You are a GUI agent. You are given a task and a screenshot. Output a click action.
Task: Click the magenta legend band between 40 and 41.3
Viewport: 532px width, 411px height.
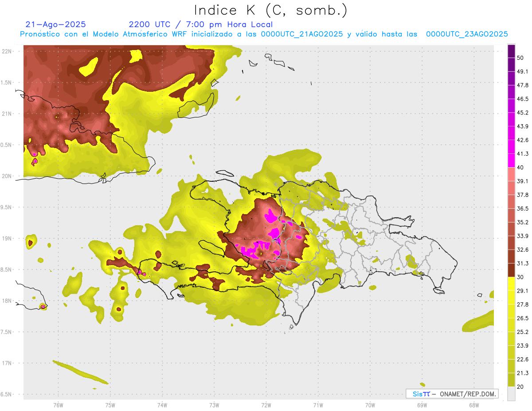(511, 160)
